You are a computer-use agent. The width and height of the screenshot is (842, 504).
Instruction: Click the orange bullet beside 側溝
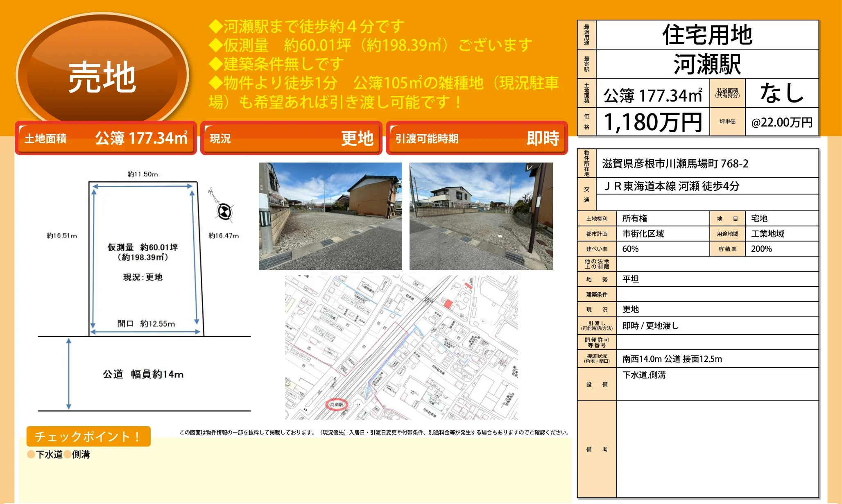tap(67, 454)
